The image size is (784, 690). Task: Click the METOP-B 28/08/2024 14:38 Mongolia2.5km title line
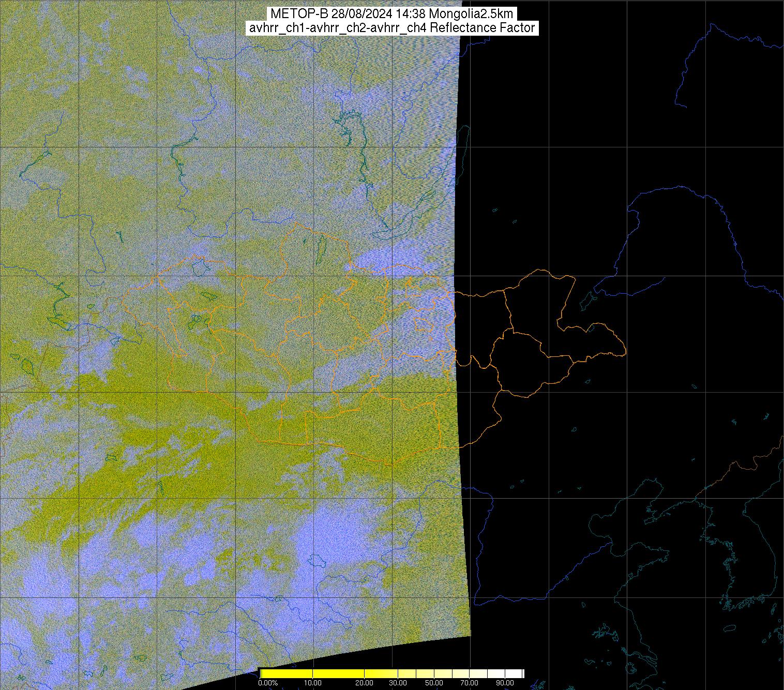coord(391,14)
